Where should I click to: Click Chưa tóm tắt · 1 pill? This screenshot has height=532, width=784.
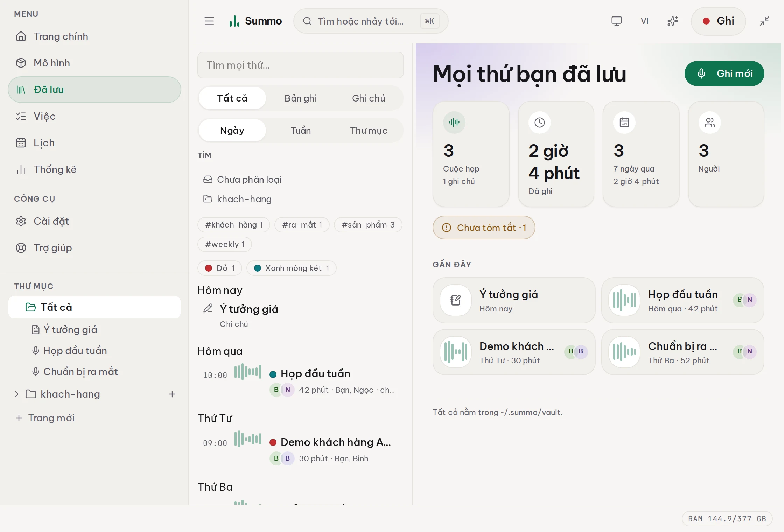[484, 227]
